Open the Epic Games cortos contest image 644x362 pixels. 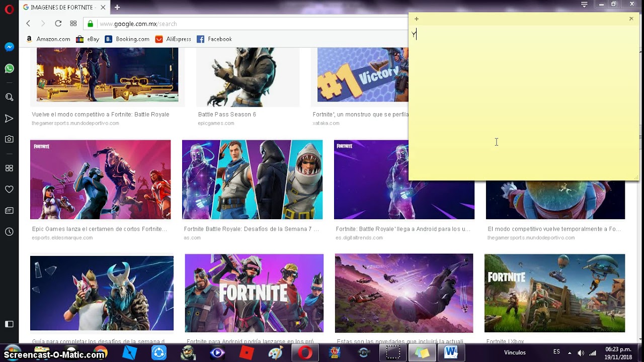click(x=100, y=179)
